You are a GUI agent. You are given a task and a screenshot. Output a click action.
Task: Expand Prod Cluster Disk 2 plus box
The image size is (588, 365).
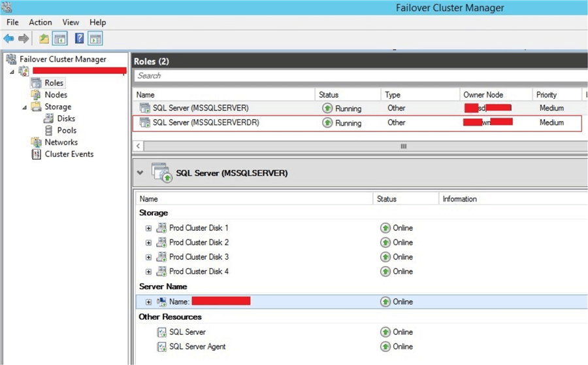[148, 243]
